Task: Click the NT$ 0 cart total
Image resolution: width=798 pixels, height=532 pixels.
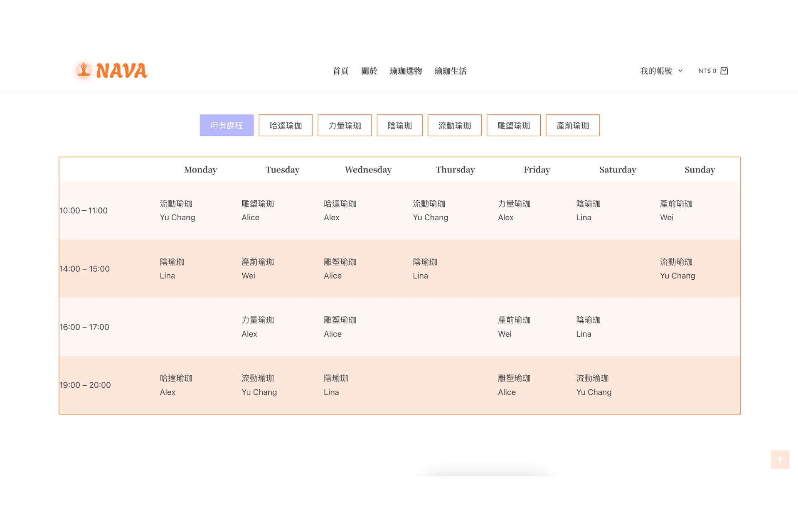Action: pos(707,71)
